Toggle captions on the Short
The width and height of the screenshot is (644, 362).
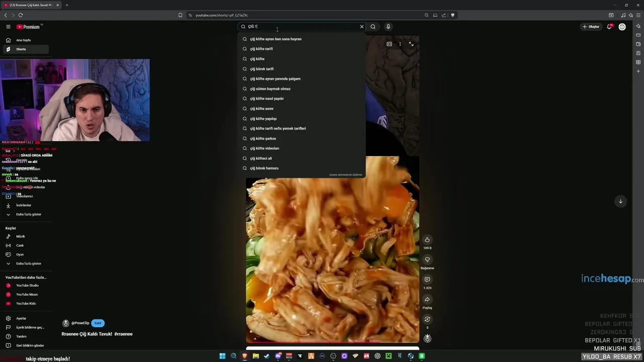tap(389, 44)
